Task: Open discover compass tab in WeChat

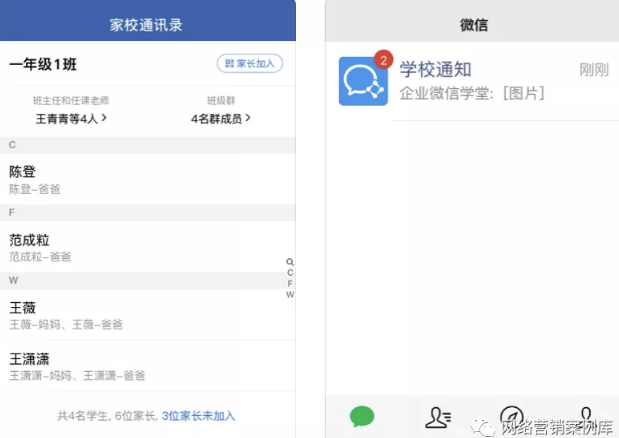Action: [x=512, y=416]
